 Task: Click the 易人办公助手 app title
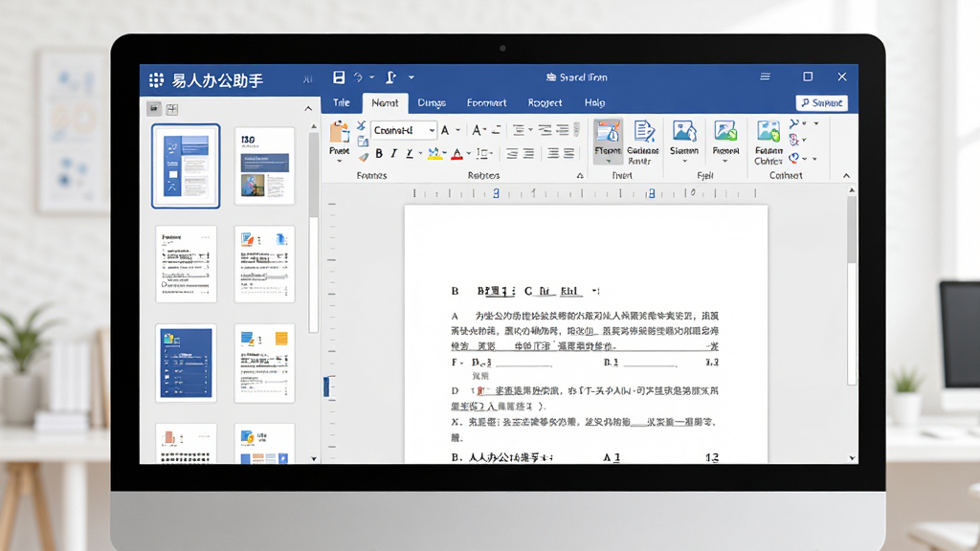point(217,80)
